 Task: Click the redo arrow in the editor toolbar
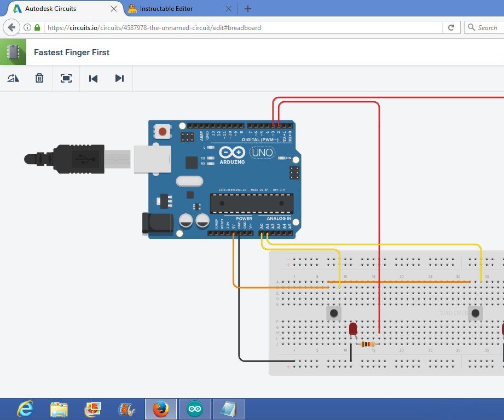(x=120, y=78)
